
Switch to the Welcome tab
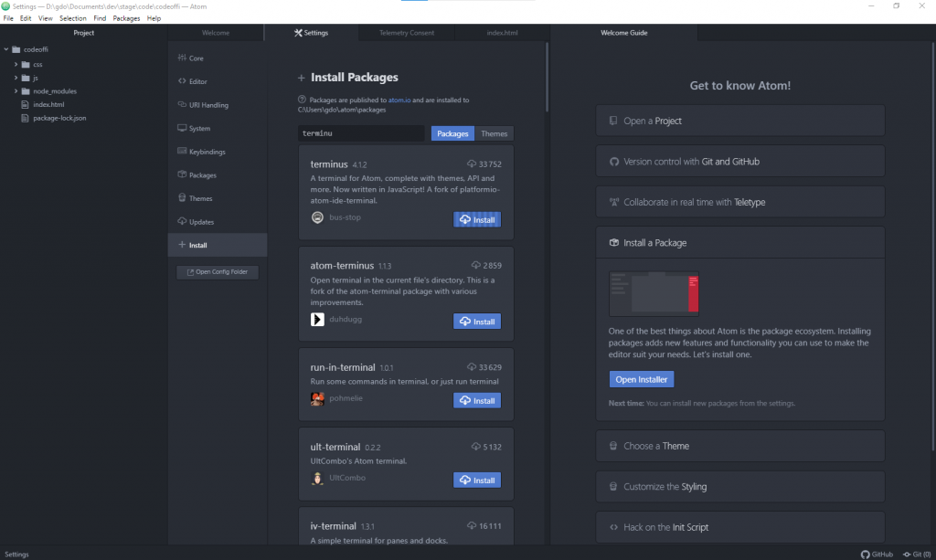pos(216,33)
